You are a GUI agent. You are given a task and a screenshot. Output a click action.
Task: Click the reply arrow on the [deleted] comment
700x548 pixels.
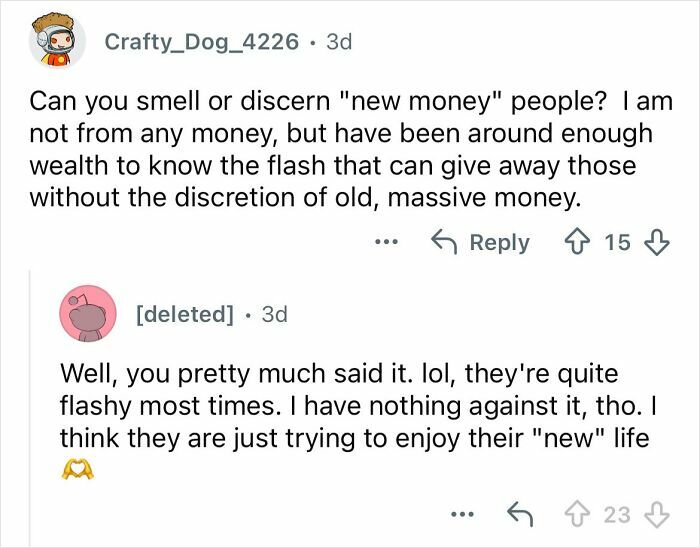point(519,514)
